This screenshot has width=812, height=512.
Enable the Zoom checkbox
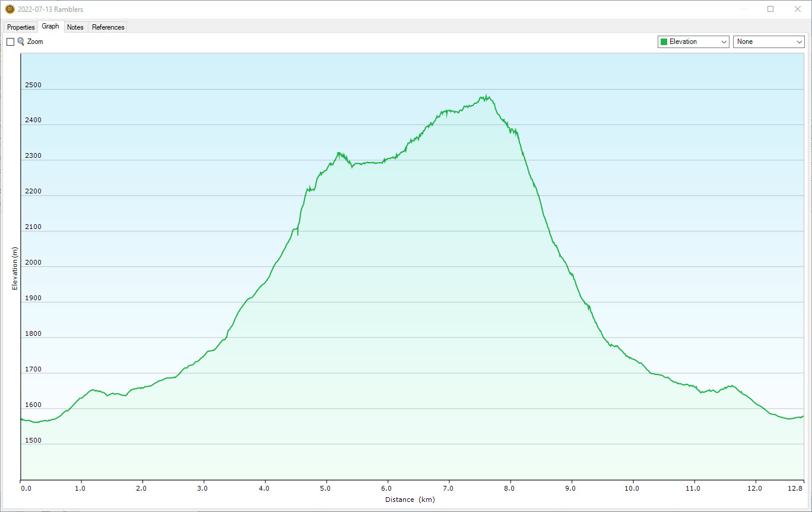click(10, 42)
